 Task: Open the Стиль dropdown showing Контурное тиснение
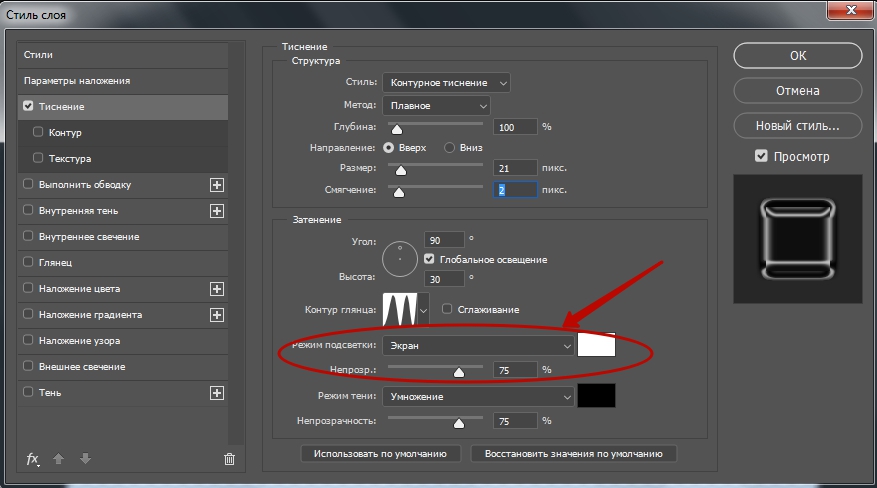[x=446, y=83]
